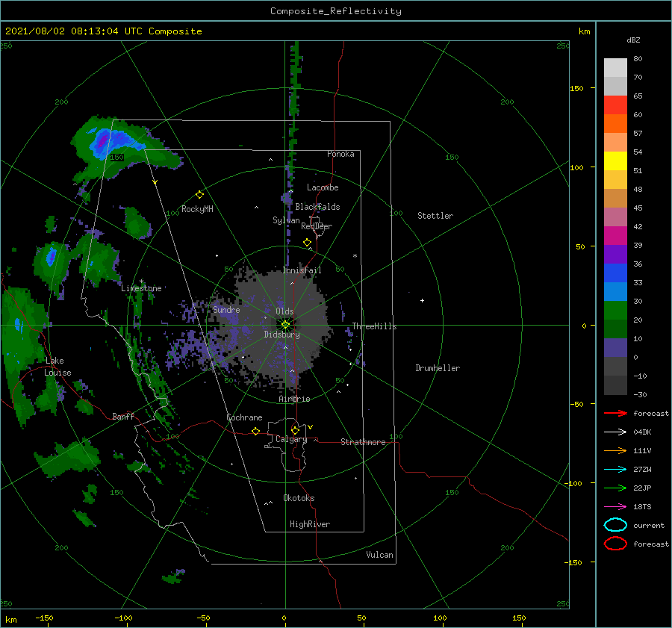Select the yellow diamond marker near RockyMH
The width and height of the screenshot is (672, 628).
pos(199,195)
